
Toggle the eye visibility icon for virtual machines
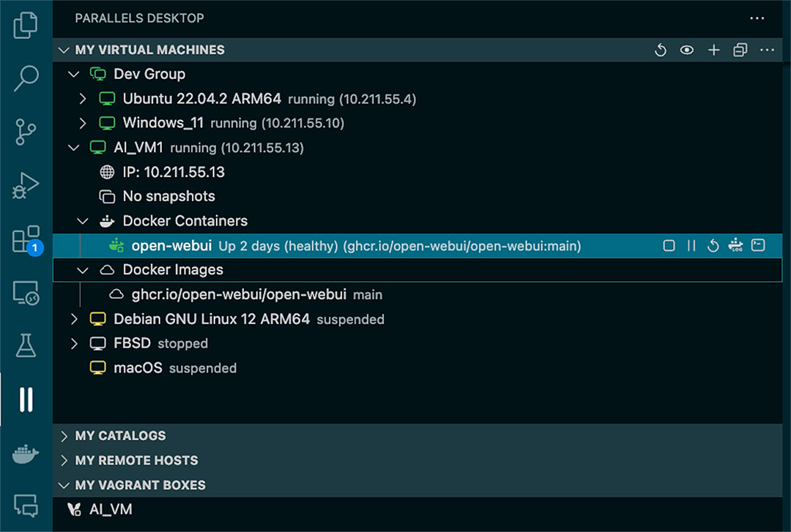(x=686, y=50)
